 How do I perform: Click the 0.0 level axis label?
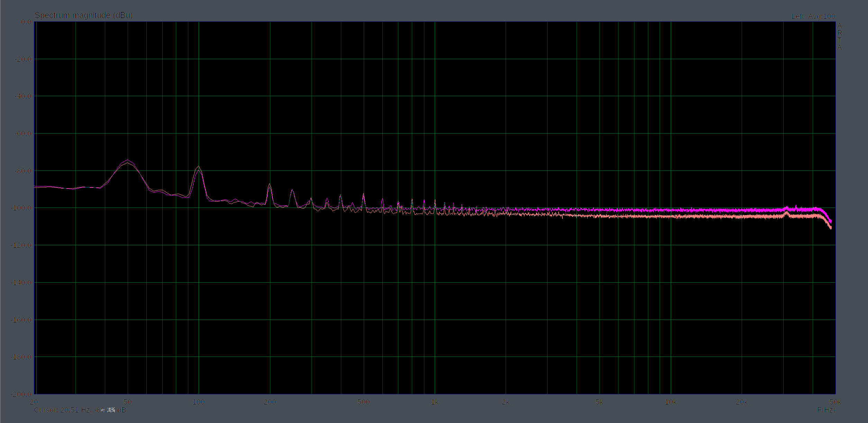(26, 22)
